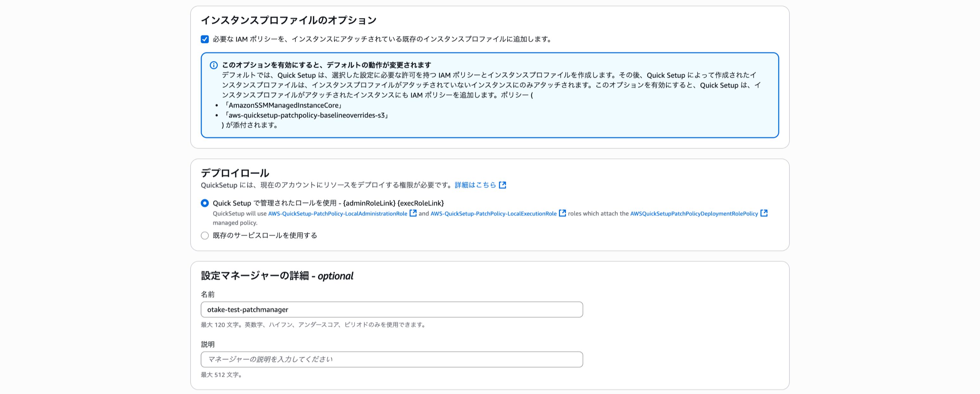Select Quick Setup managed role radio button

tap(205, 203)
